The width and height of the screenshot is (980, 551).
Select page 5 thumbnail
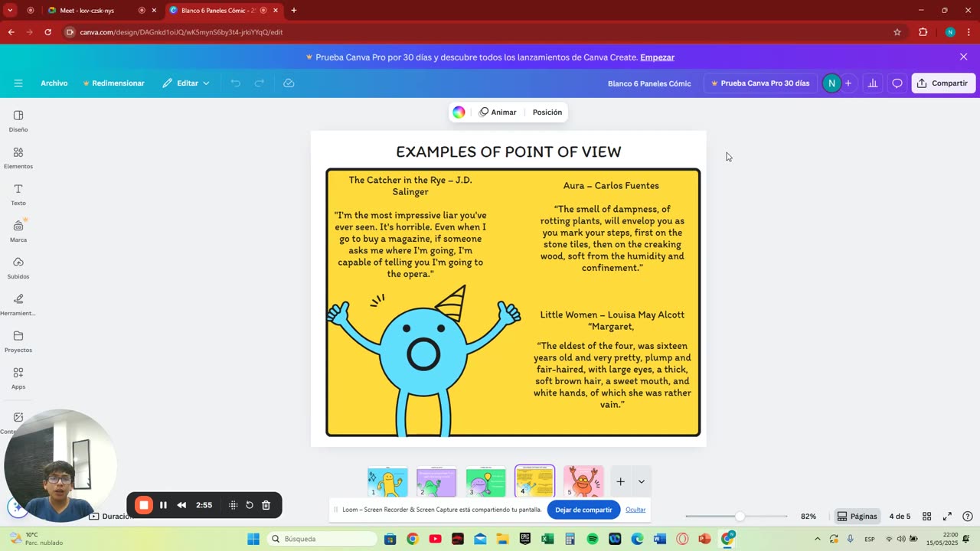tap(583, 481)
